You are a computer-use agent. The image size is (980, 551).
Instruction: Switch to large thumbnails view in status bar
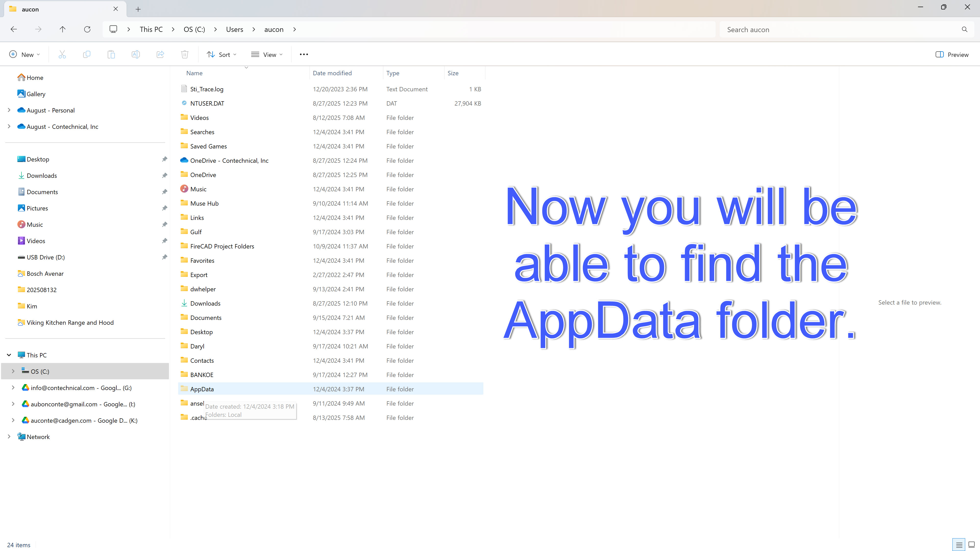coord(972,545)
